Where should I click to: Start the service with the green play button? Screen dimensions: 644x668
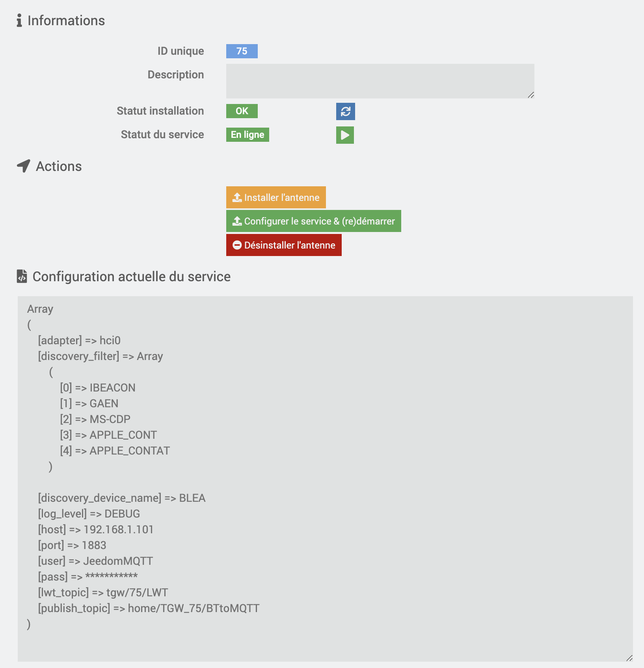(345, 135)
